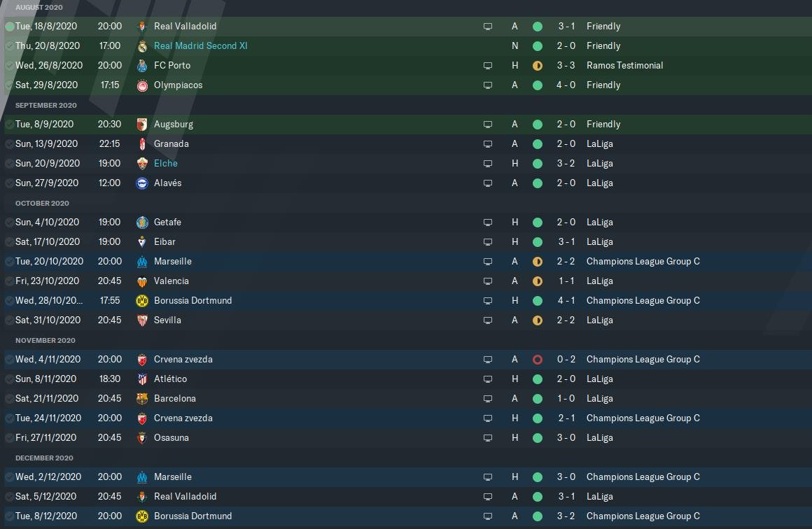Toggle the checkmark on Tue 18/8/2020 row
The width and height of the screenshot is (812, 529).
[9, 27]
